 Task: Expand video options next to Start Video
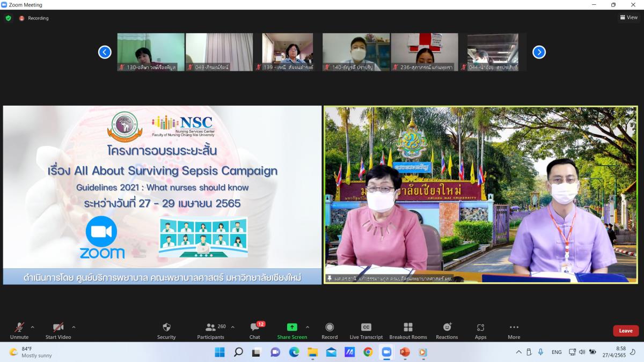coord(74,327)
